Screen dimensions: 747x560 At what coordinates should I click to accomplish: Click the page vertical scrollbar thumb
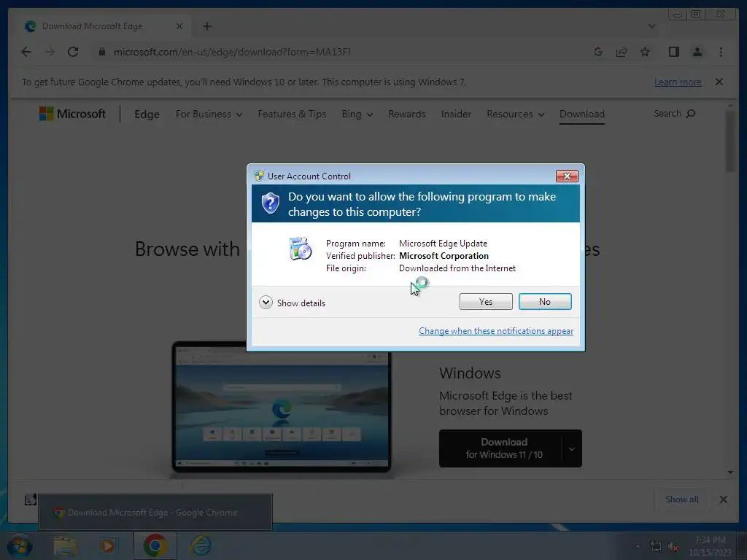click(730, 141)
